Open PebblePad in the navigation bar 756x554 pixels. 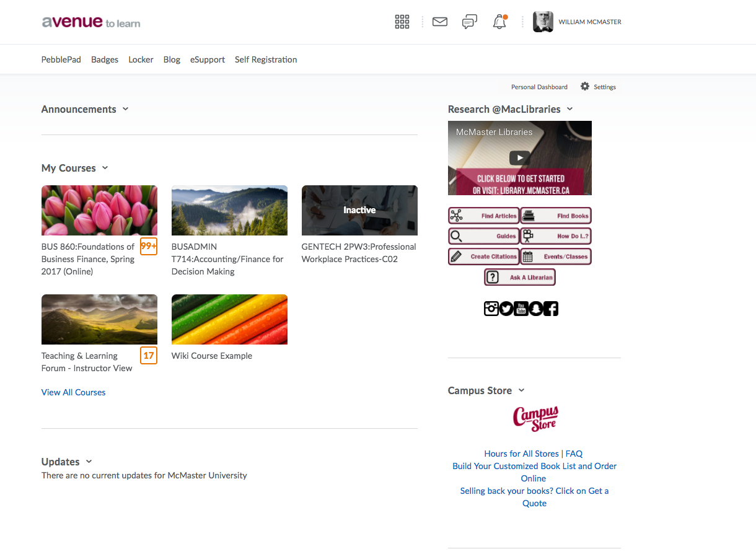(61, 59)
